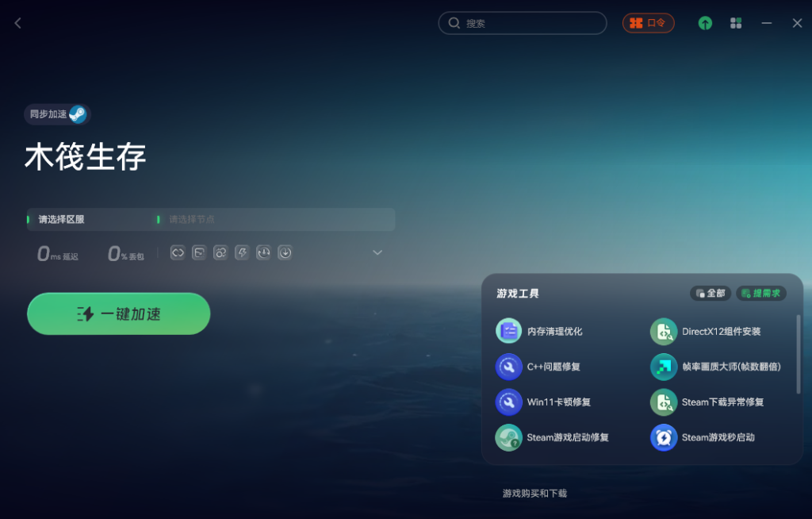Select the 全部 tab in 游戏工具
Screen dimensions: 812x519
click(710, 293)
